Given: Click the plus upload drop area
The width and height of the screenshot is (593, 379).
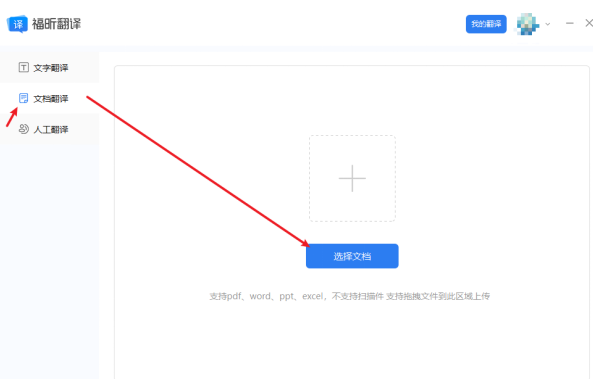Looking at the screenshot, I should pyautogui.click(x=352, y=178).
